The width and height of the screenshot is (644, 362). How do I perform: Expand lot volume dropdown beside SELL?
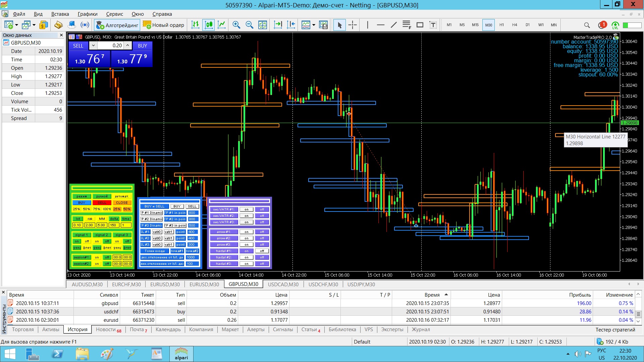pyautogui.click(x=93, y=46)
